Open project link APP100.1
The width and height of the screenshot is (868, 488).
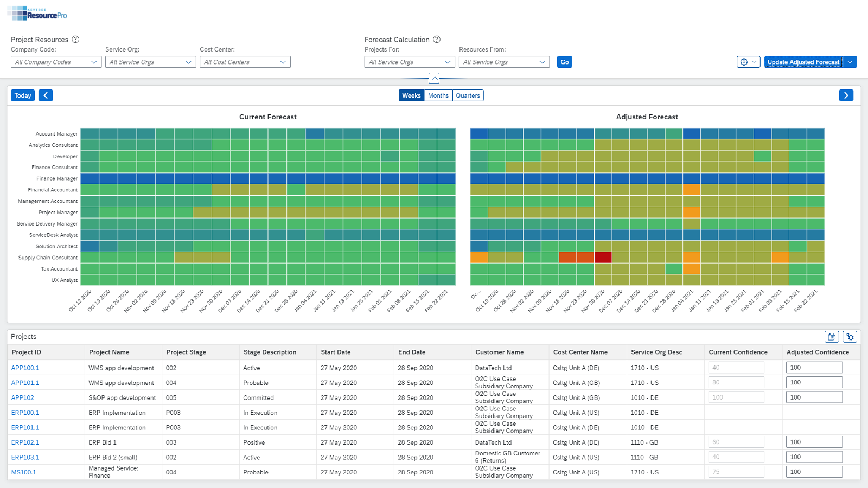pos(25,368)
